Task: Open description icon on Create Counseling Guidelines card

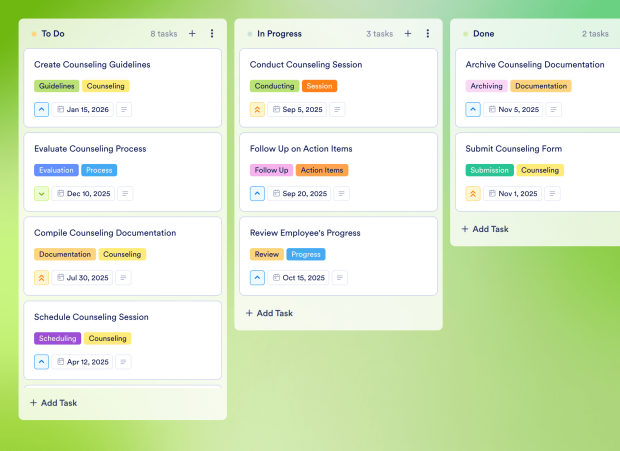Action: (124, 109)
